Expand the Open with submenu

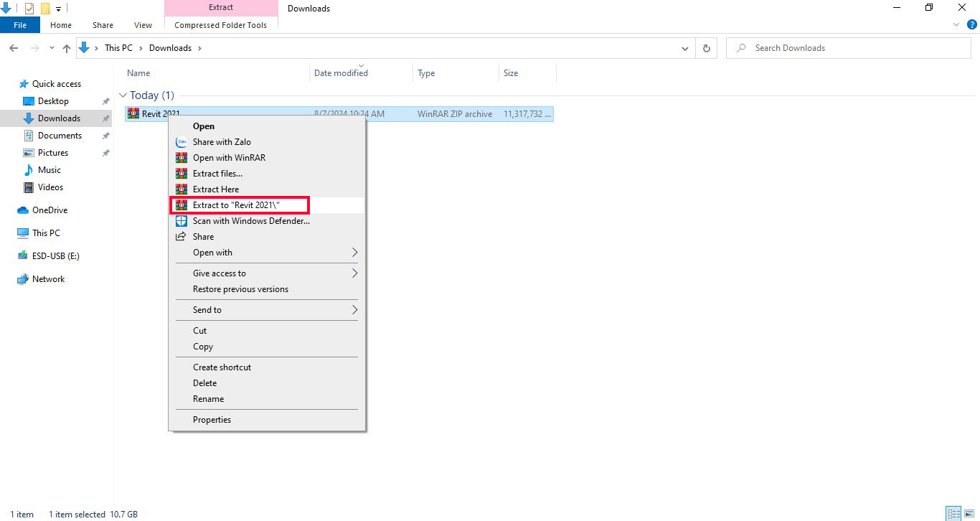(x=354, y=253)
